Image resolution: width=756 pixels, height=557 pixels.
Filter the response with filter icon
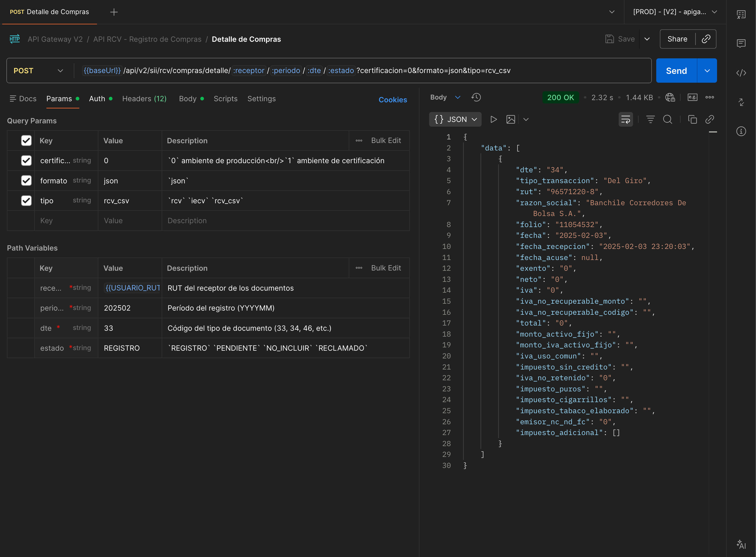pyautogui.click(x=650, y=119)
